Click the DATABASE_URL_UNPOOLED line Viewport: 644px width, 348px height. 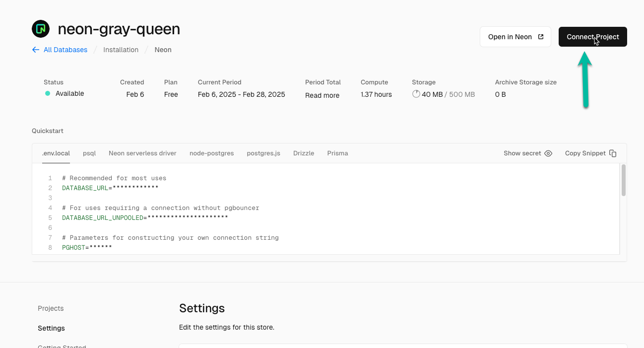click(145, 218)
